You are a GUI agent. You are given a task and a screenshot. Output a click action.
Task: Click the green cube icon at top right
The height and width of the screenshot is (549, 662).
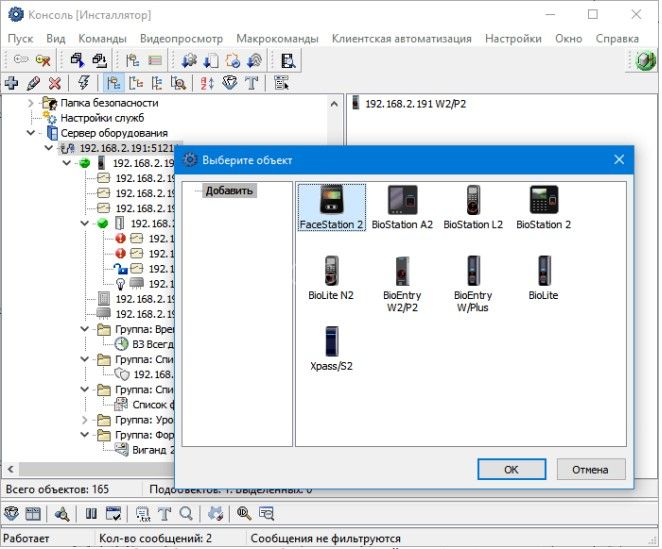click(645, 61)
